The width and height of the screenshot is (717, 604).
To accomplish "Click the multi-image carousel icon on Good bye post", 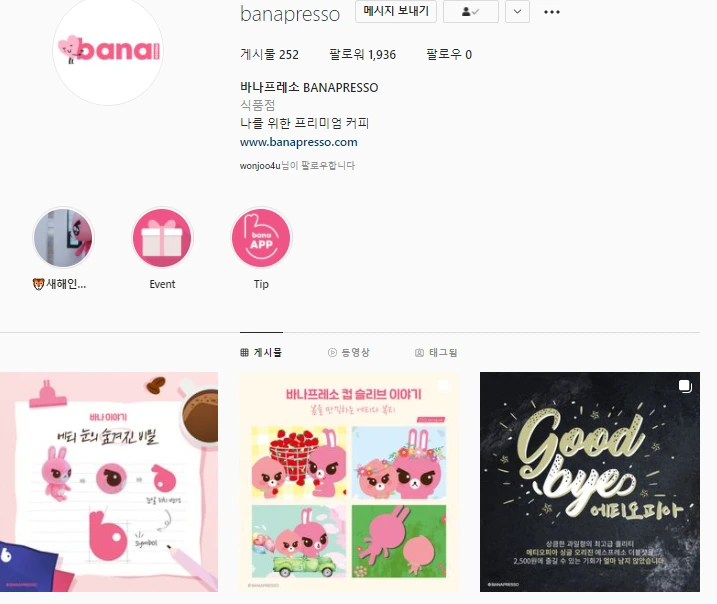I will 685,386.
